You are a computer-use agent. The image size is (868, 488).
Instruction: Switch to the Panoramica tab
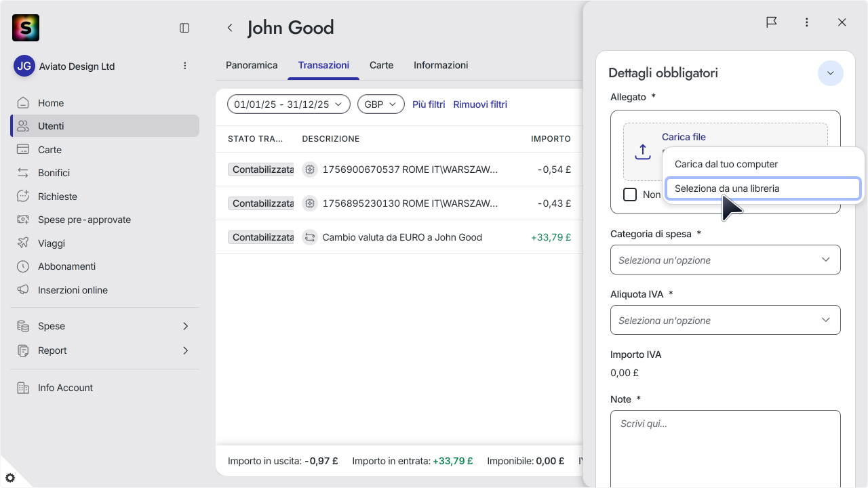coord(252,65)
